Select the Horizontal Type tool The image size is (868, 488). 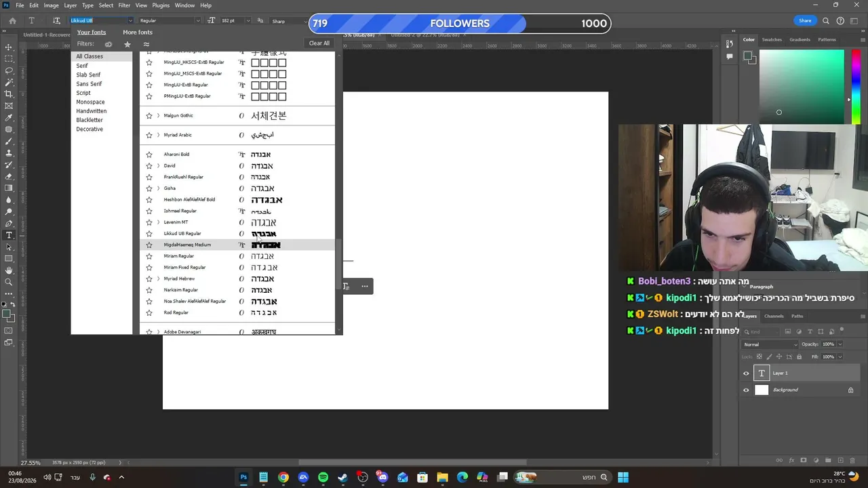pyautogui.click(x=9, y=235)
